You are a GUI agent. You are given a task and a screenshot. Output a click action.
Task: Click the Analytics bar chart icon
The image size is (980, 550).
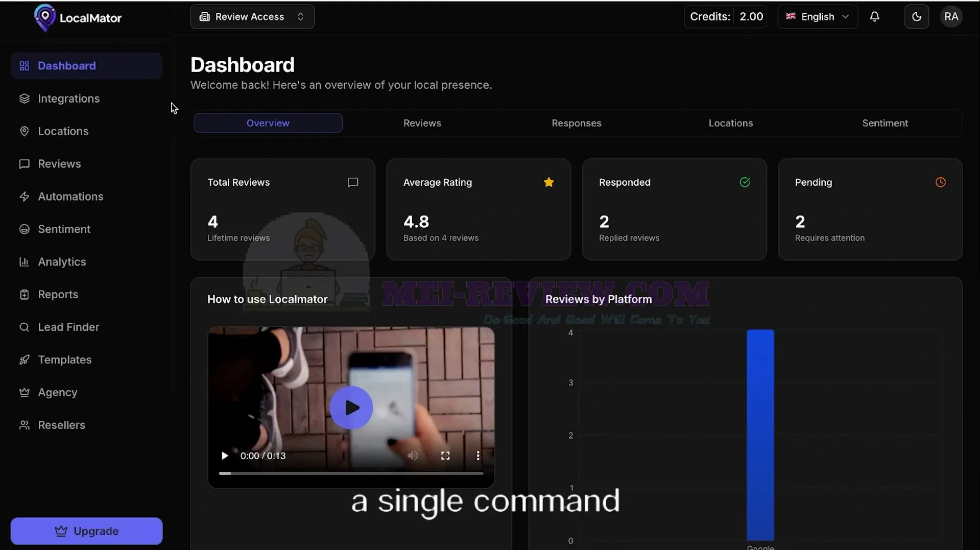click(24, 262)
